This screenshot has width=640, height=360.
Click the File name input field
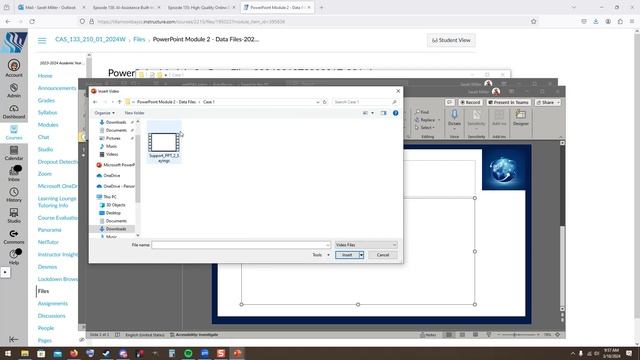pyautogui.click(x=241, y=245)
